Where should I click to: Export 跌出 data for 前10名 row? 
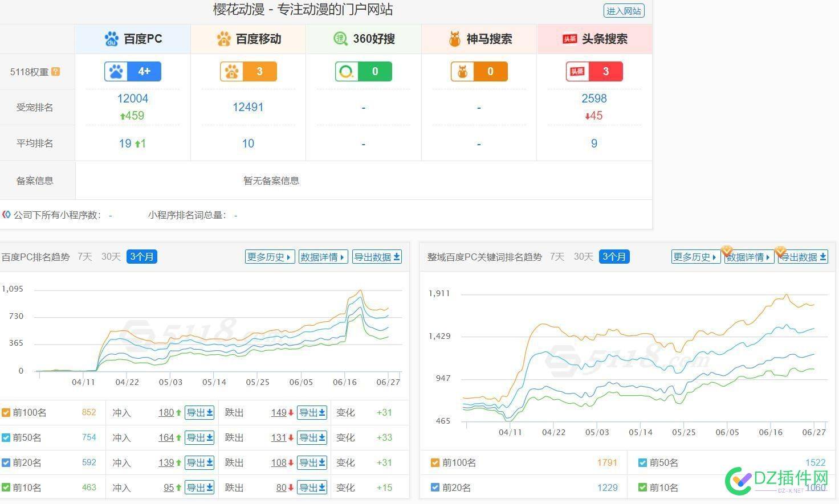(x=312, y=488)
